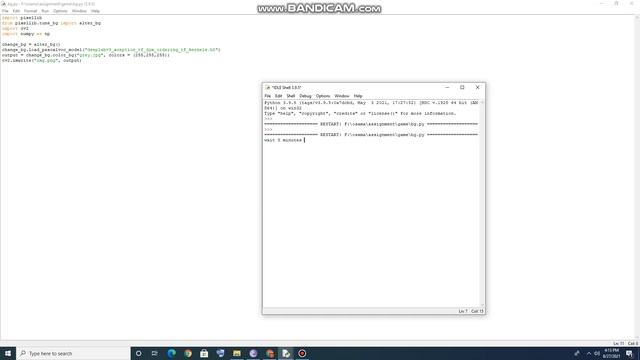Open the notification center icon
Viewport: 640px width, 360px height.
[629, 353]
